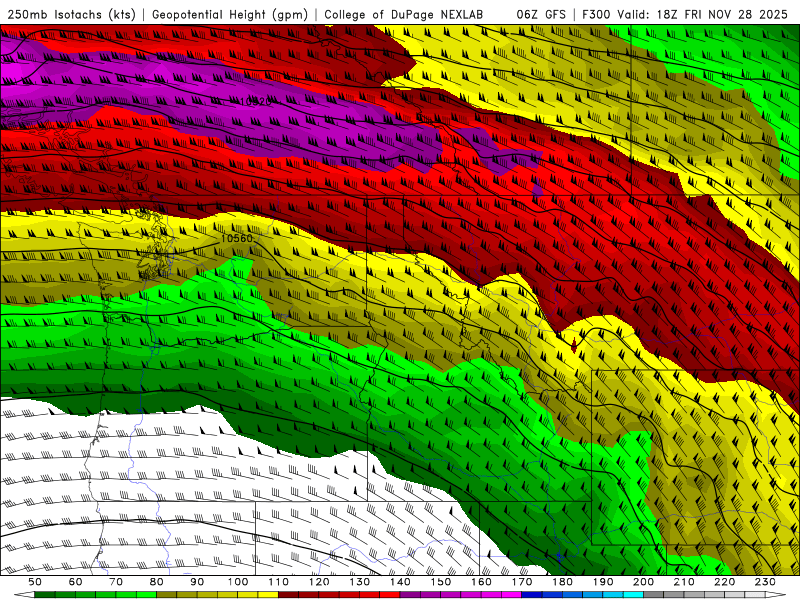This screenshot has width=800, height=600.
Task: Click the 70 knot legend value
Action: pos(116,582)
